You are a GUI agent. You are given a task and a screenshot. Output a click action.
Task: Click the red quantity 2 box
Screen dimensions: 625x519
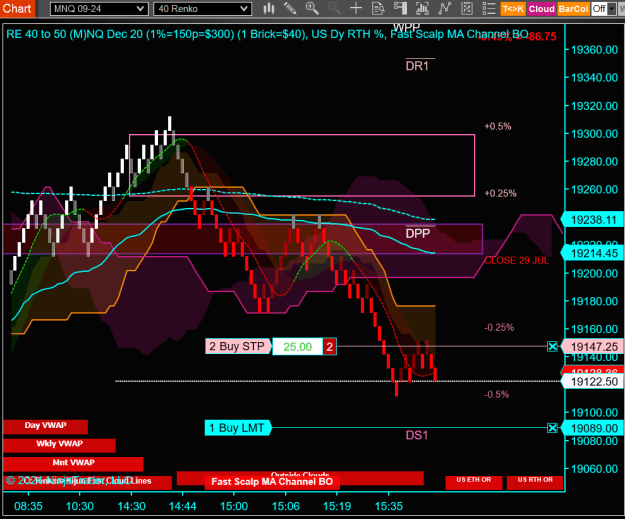click(330, 346)
